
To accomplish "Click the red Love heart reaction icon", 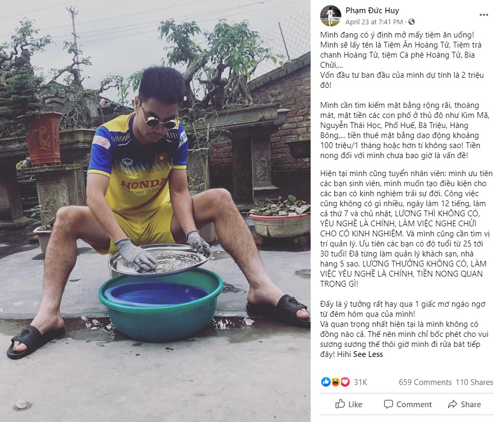I will 345,382.
